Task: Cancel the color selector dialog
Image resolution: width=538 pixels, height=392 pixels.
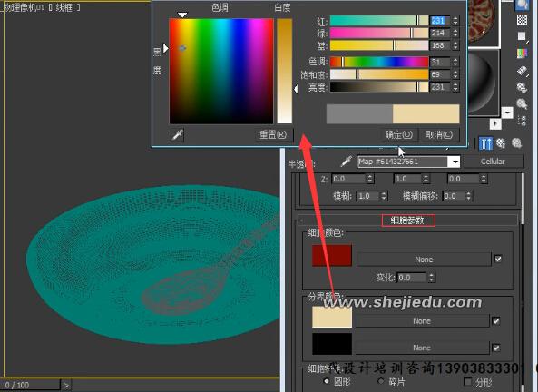Action: tap(439, 134)
